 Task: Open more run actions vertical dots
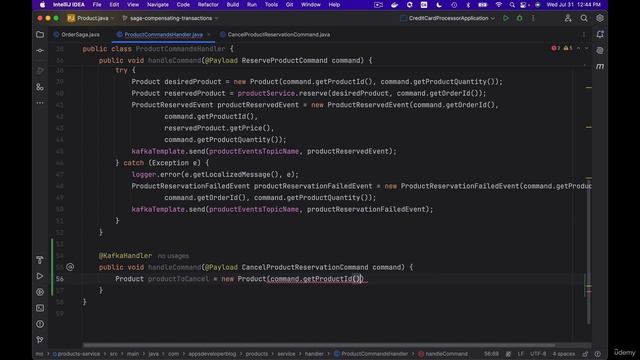pos(533,18)
